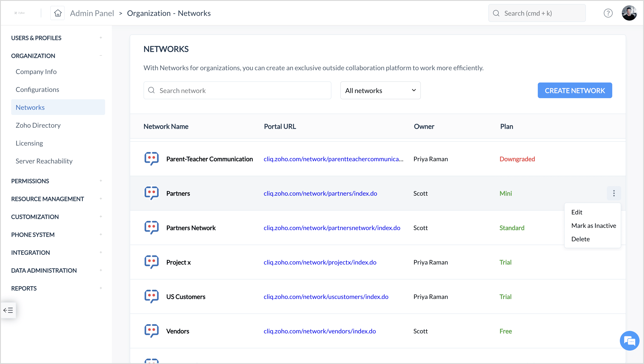Open Zoho Directory in sidebar

tap(38, 125)
